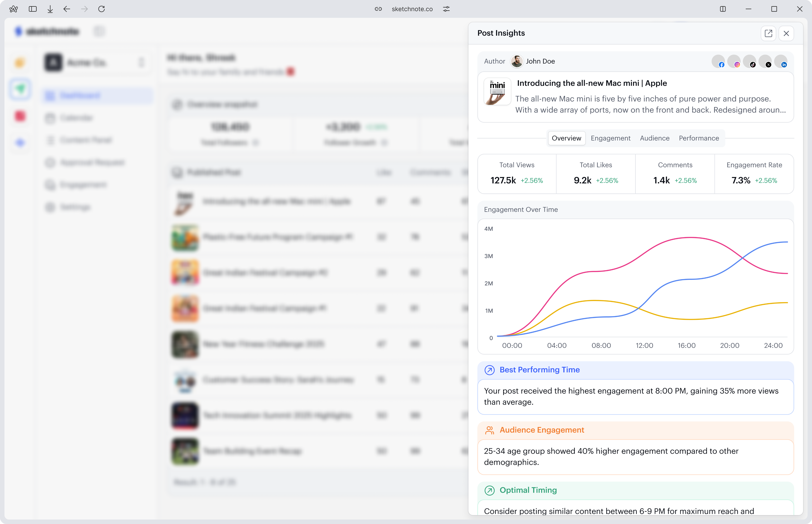Viewport: 812px width, 524px height.
Task: Select the LinkedIn account avatar
Action: click(781, 62)
